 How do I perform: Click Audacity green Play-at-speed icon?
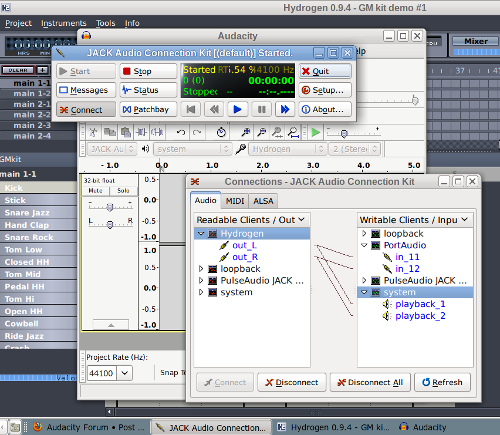pos(315,133)
